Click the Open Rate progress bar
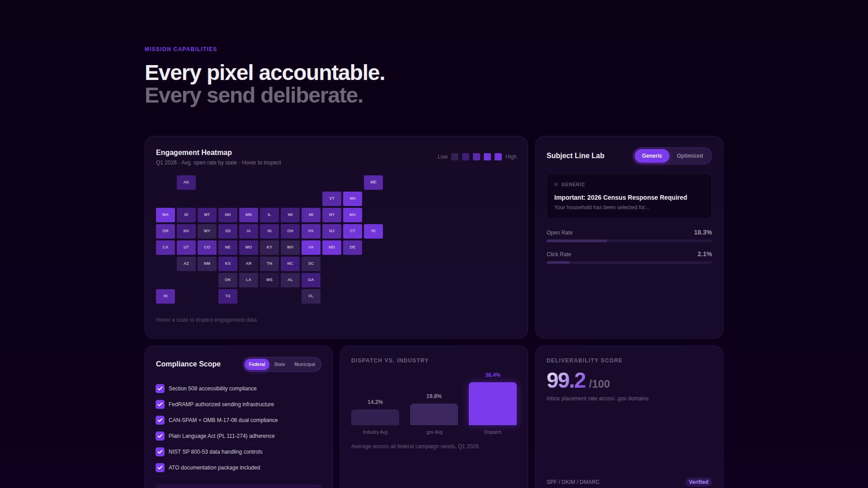868x488 pixels. point(629,241)
